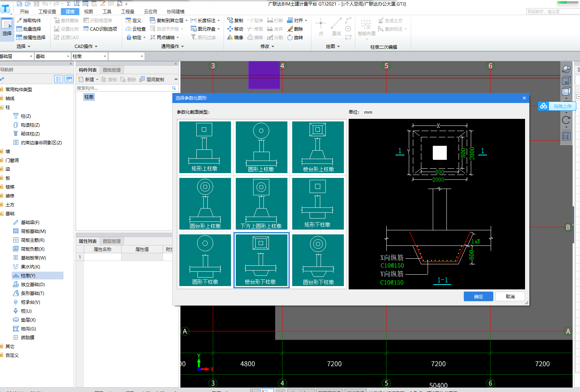Choose the 圆台形上柱墩 section type

[205, 204]
